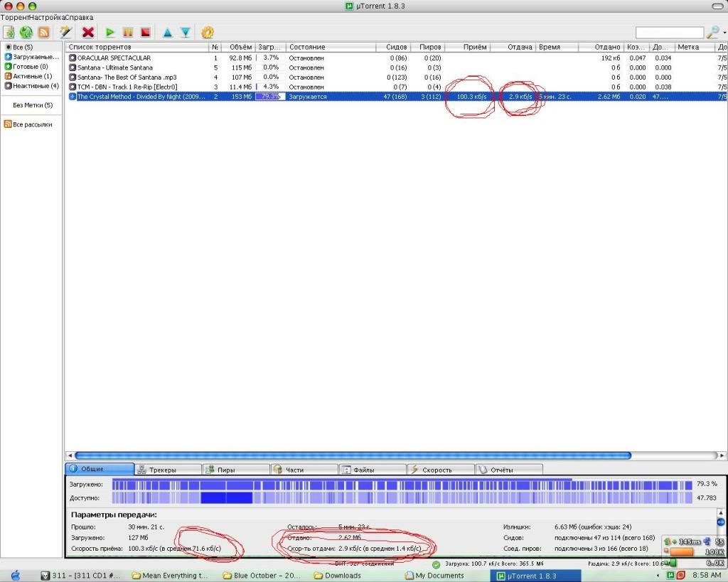Click the download icon of Crystal Method torrent
The width and height of the screenshot is (728, 582).
72,97
